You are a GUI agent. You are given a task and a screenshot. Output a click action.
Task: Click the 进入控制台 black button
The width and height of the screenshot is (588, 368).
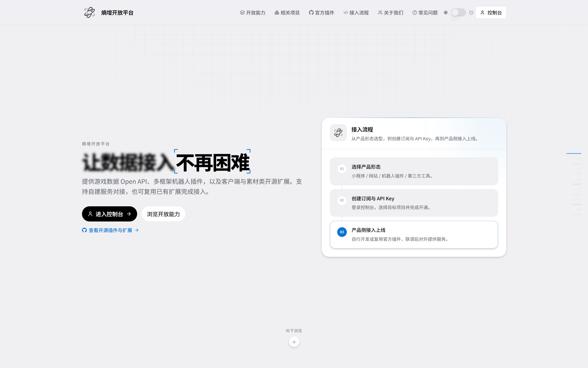(109, 214)
